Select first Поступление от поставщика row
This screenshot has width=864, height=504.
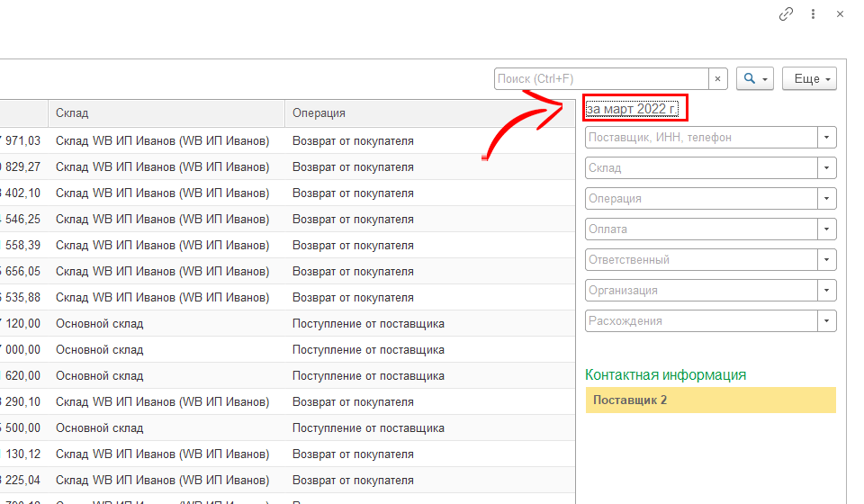(x=368, y=324)
